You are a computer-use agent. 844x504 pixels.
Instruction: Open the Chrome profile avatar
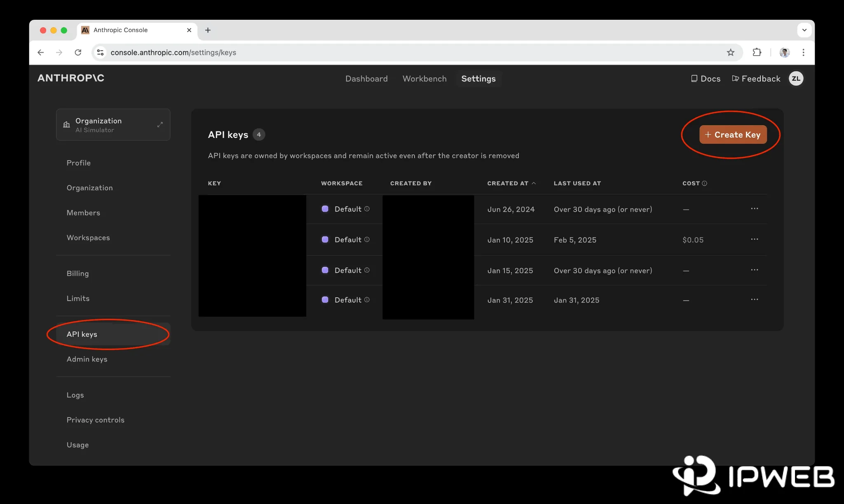click(785, 52)
